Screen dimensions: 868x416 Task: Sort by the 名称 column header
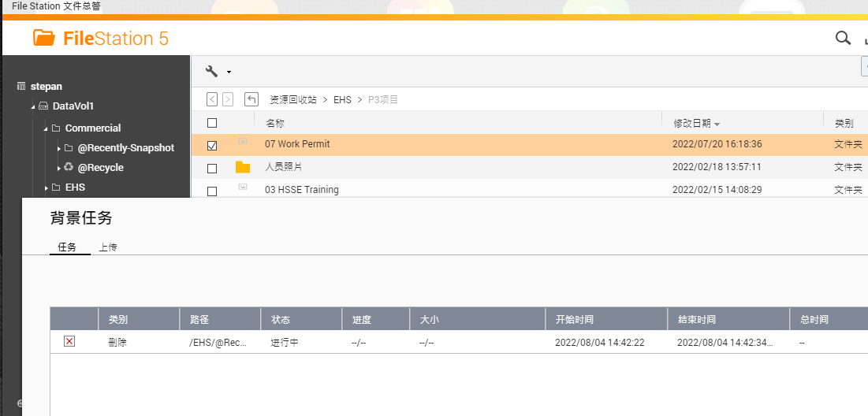(275, 124)
